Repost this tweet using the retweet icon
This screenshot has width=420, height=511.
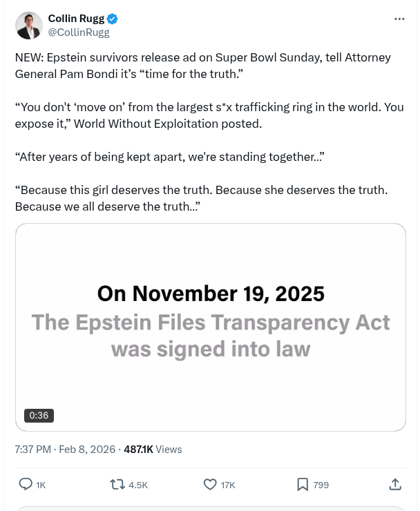click(117, 485)
